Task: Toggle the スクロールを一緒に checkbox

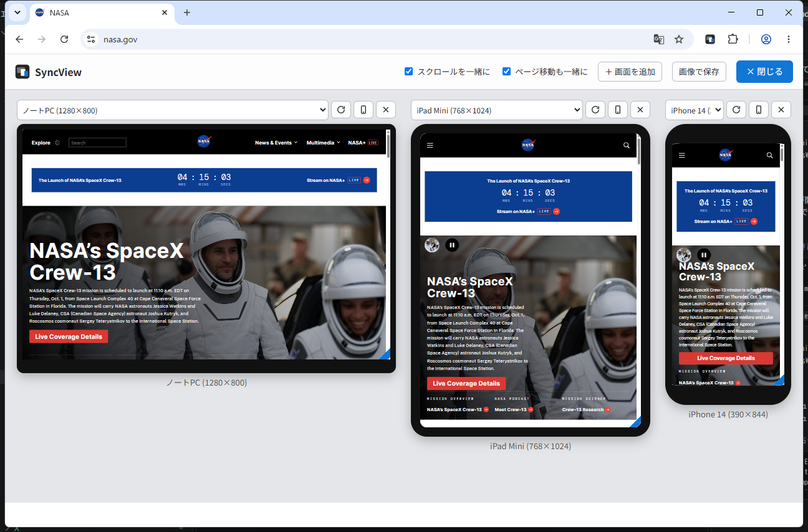Action: pyautogui.click(x=409, y=71)
